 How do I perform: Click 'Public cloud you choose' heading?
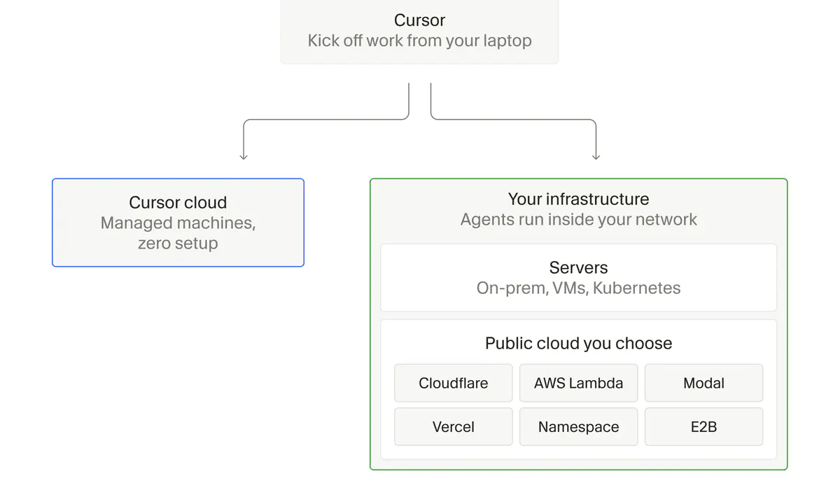coord(578,343)
